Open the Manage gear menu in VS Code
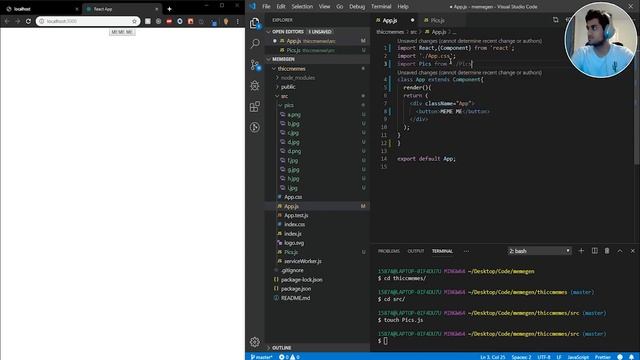Screen dimensions: 640x360 pyautogui.click(x=255, y=342)
